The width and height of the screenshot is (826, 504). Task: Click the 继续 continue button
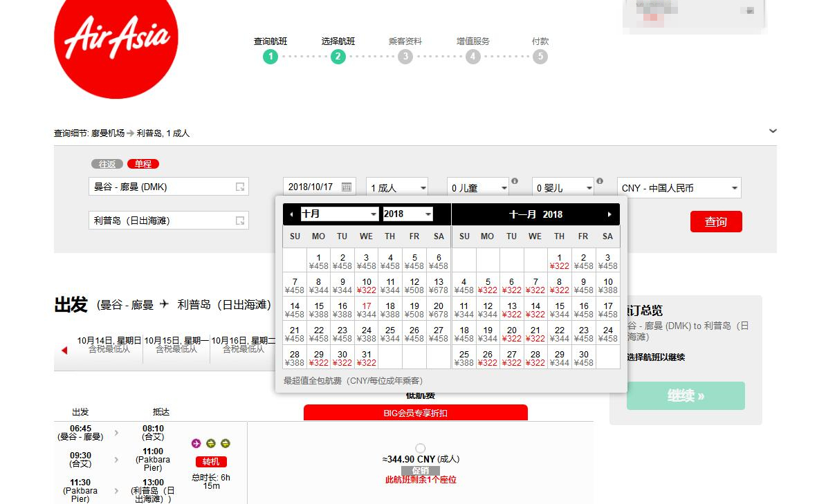pos(685,395)
